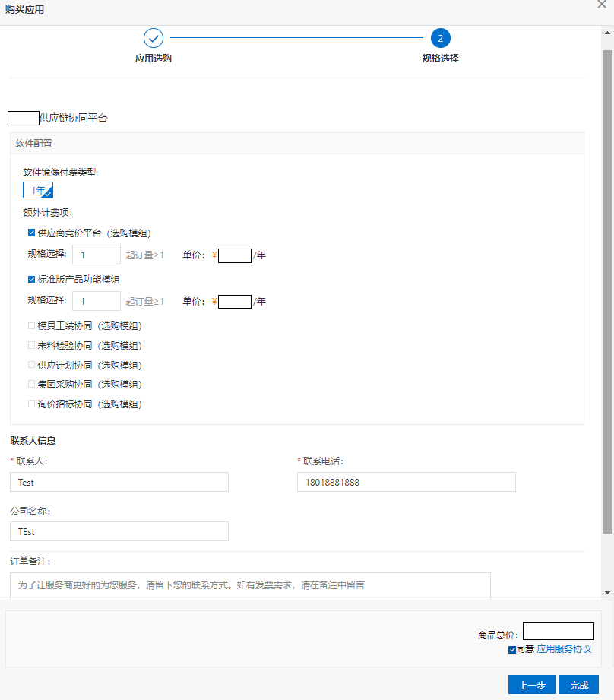Screen dimensions: 614x700
Task: Focus the 公司名称 input field
Action: pyautogui.click(x=119, y=532)
